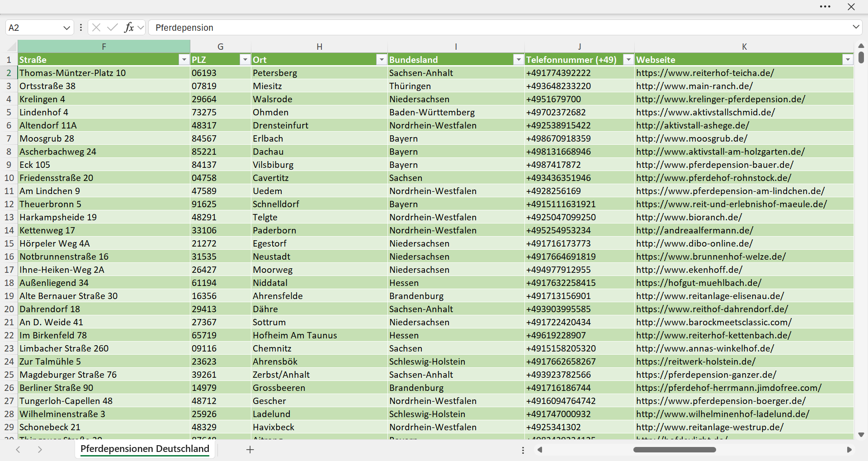Click the select-all corner triangle
The height and width of the screenshot is (461, 868).
point(11,46)
